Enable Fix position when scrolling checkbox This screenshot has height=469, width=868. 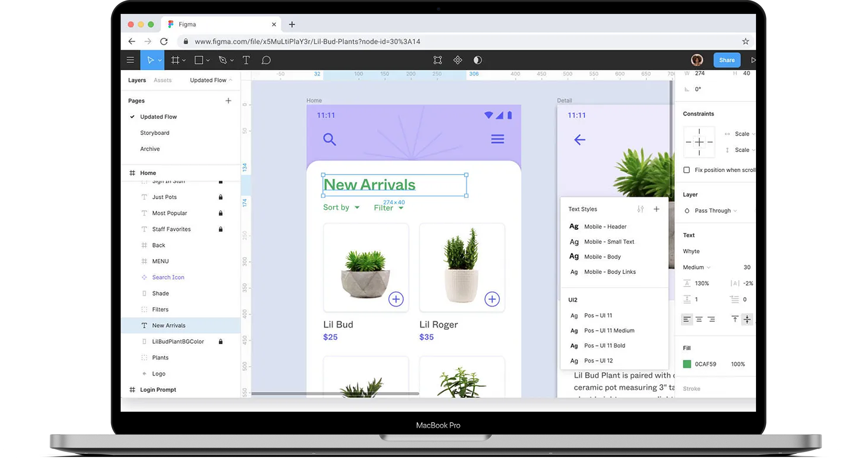pyautogui.click(x=687, y=170)
